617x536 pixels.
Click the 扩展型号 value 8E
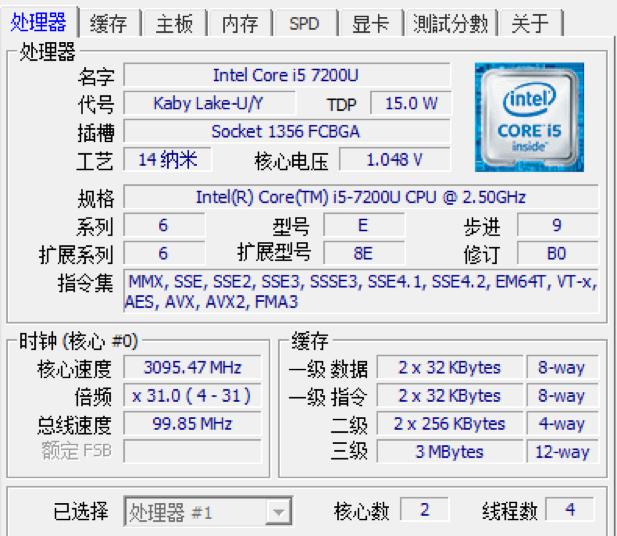click(x=363, y=253)
